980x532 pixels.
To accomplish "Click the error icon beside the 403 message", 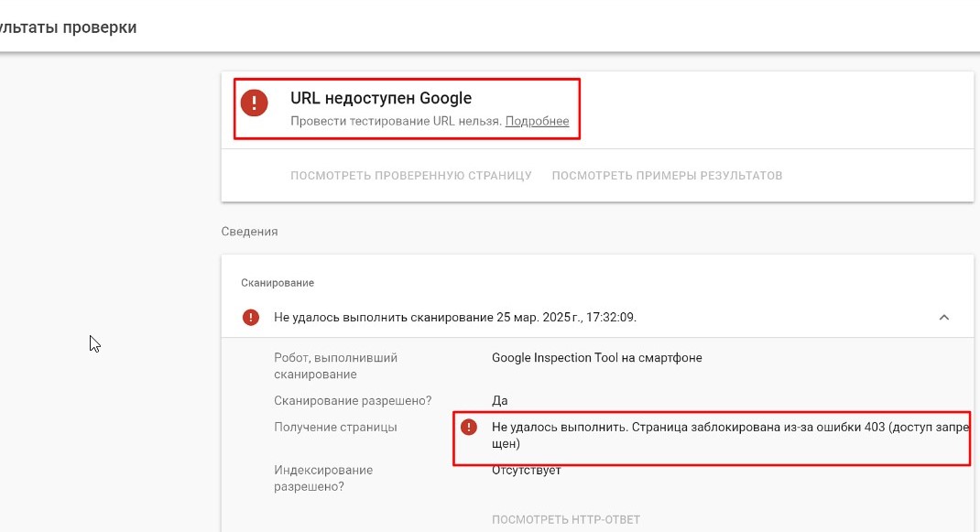I will pos(470,427).
